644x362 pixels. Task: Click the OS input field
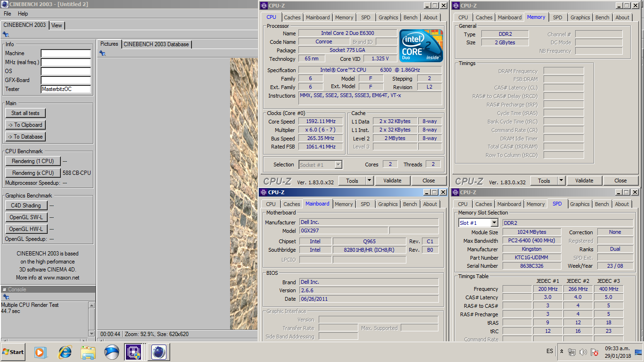coord(66,72)
